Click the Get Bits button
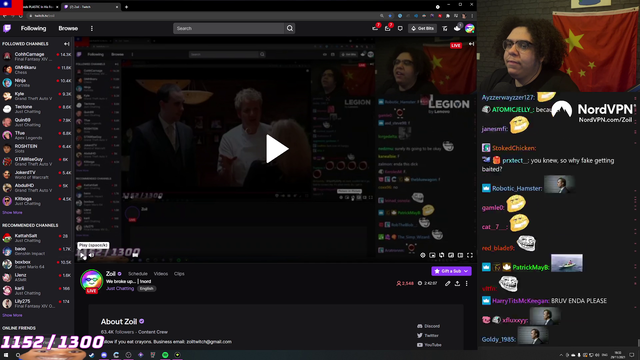Viewport: 640px width, 360px height. coord(422,28)
